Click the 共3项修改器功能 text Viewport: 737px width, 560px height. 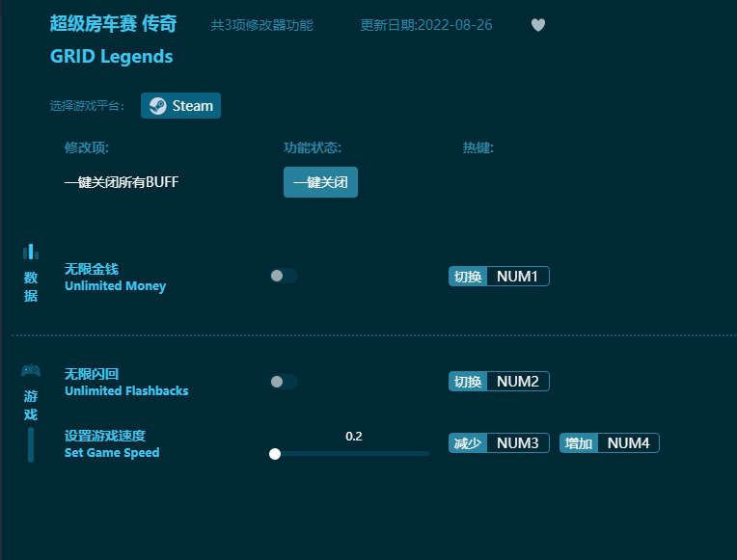(x=261, y=25)
